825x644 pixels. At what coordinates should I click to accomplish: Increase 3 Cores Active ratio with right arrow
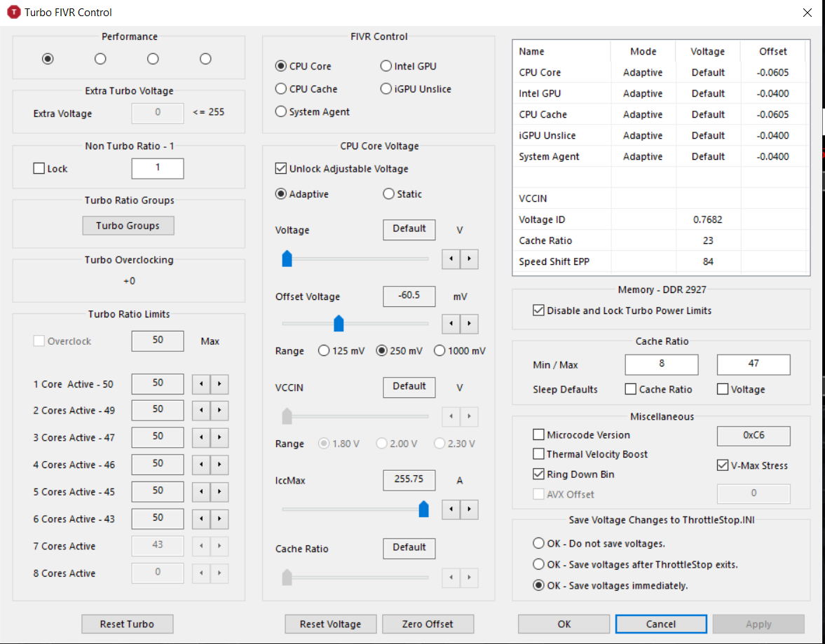[x=219, y=437]
